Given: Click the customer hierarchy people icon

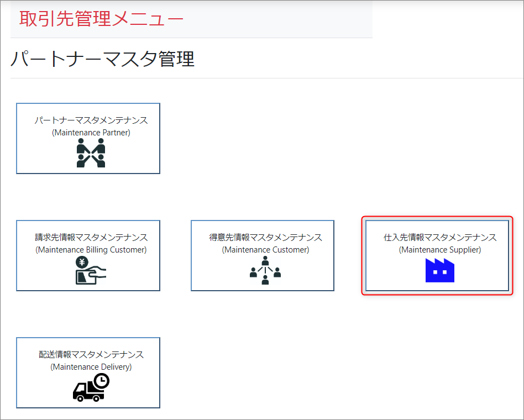Looking at the screenshot, I should click(265, 270).
